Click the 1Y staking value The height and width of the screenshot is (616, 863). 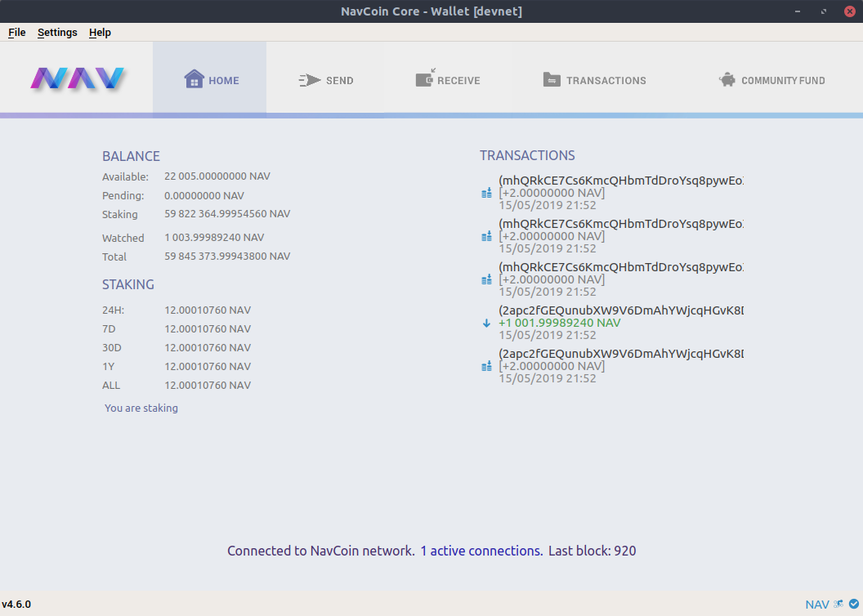[x=208, y=366]
